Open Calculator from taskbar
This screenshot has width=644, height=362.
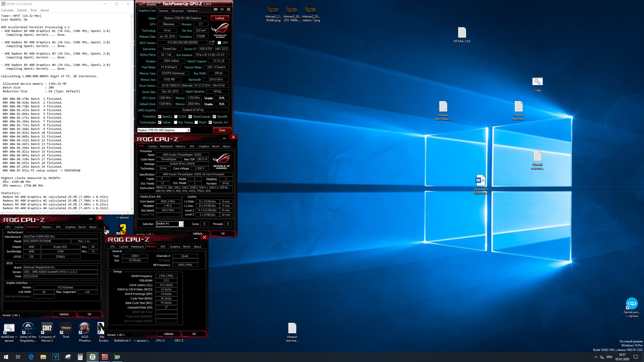pyautogui.click(x=80, y=357)
